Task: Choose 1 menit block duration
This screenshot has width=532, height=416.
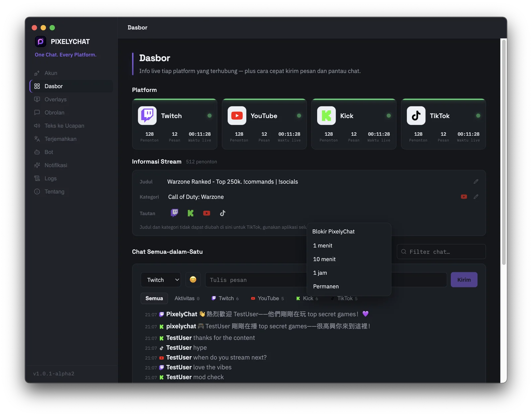Action: [x=349, y=245]
